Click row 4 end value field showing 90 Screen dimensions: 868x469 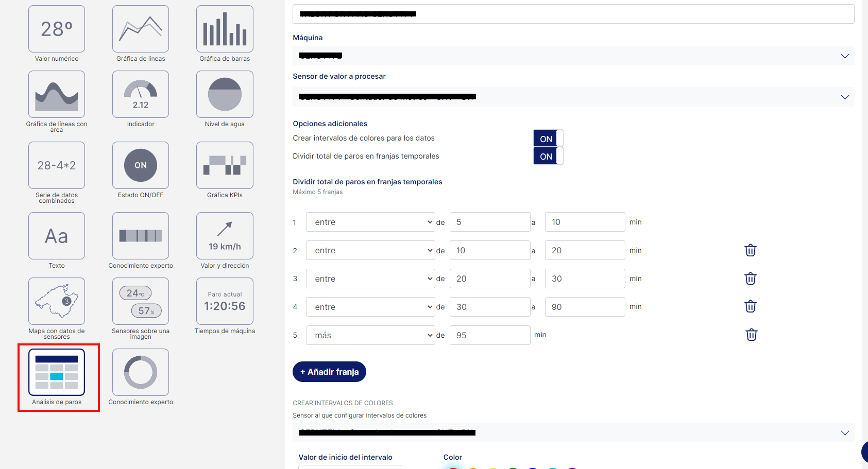pyautogui.click(x=585, y=307)
